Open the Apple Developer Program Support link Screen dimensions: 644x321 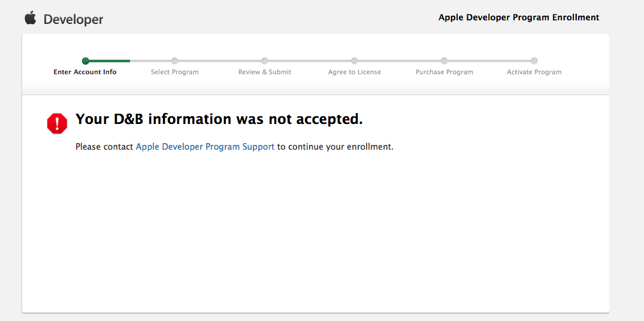point(205,147)
